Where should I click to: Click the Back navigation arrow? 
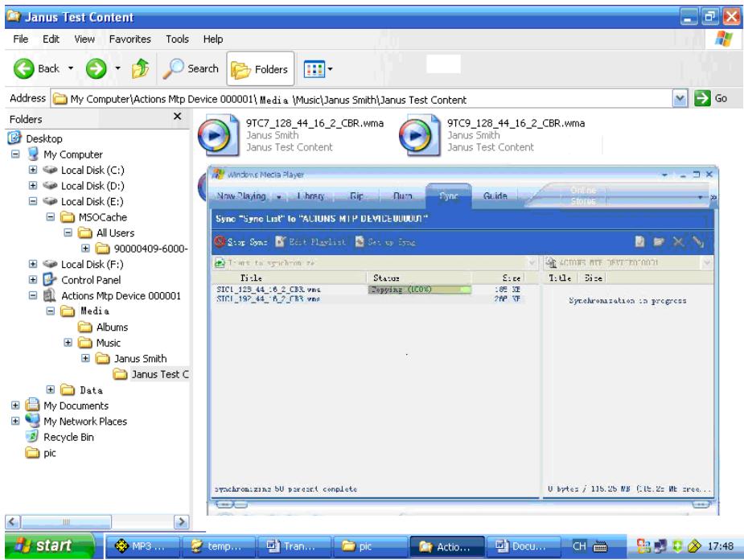tap(17, 69)
